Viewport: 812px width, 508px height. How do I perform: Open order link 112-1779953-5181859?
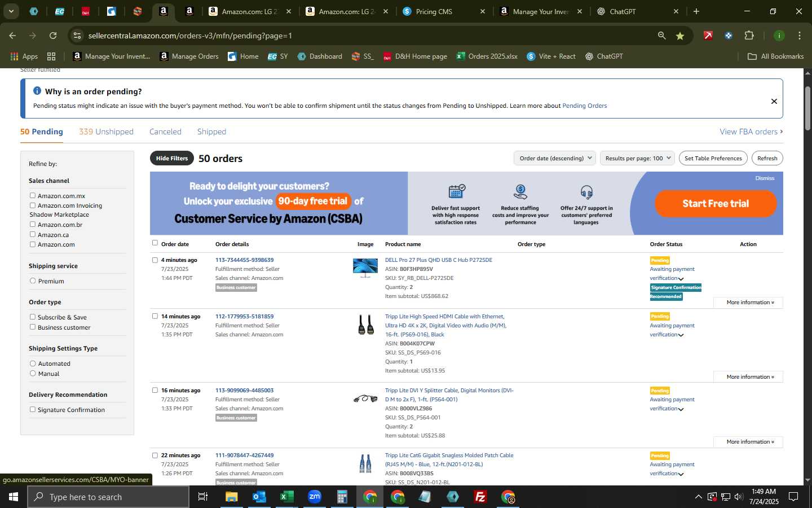244,316
